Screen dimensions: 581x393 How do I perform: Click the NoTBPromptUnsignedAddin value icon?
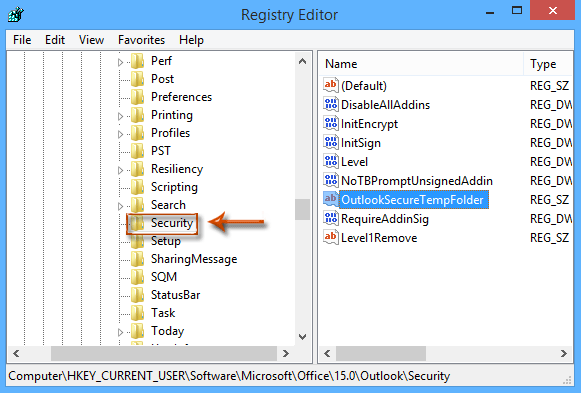[331, 180]
